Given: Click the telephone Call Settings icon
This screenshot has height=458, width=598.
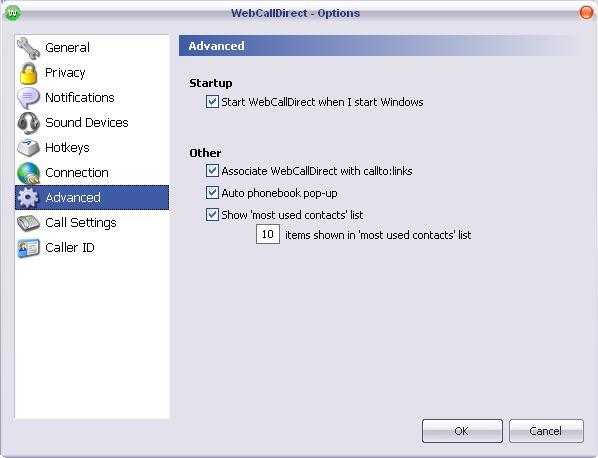Looking at the screenshot, I should 28,223.
